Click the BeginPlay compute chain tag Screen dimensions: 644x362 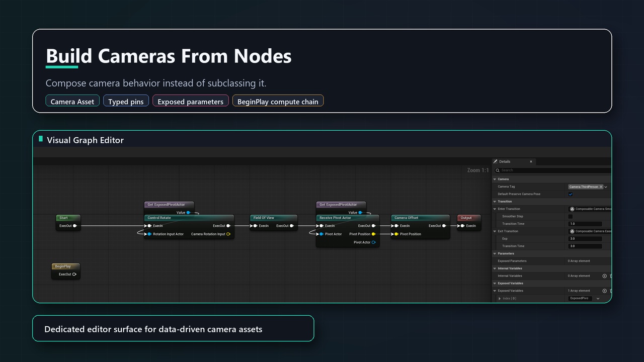point(278,101)
